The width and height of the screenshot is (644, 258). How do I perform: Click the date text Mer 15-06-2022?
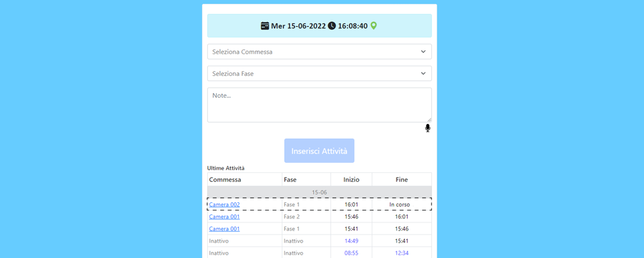(298, 26)
